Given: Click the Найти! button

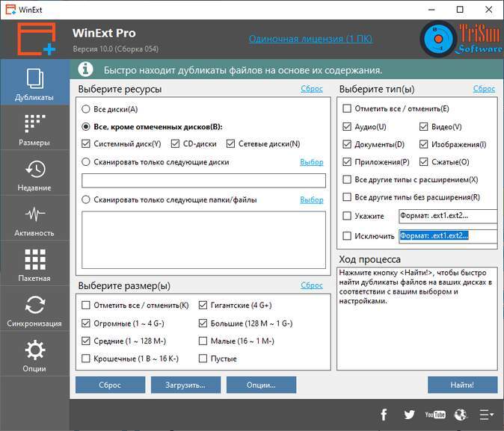Looking at the screenshot, I should point(462,385).
